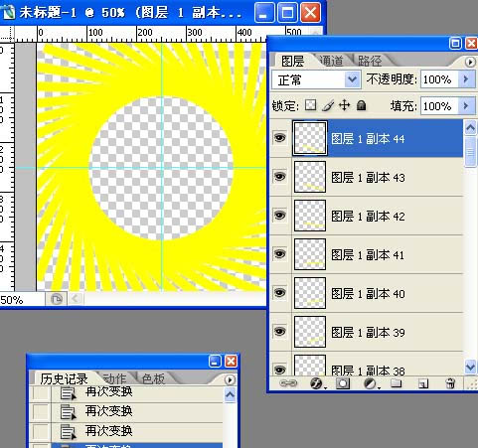Viewport: 478px width, 448px height.
Task: Open the History panel flyout menu
Action: pyautogui.click(x=230, y=379)
